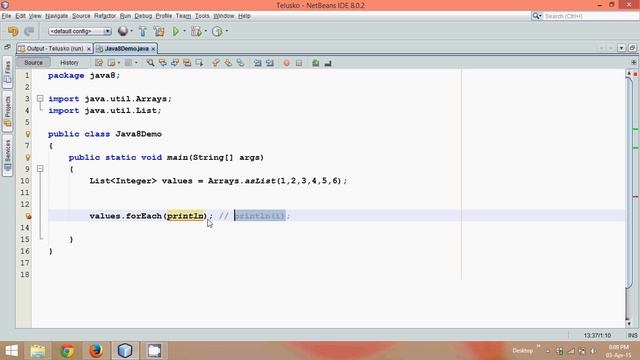The width and height of the screenshot is (640, 360).
Task: Click hint lightbulb beside class Java8Demo
Action: 28,134
